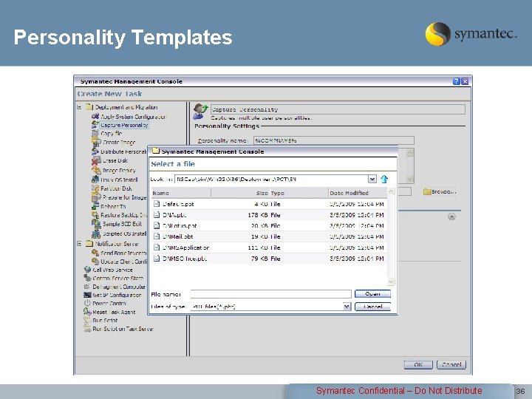Click scroll up arrow of settings text area
This screenshot has height=399, width=532.
pyautogui.click(x=410, y=153)
